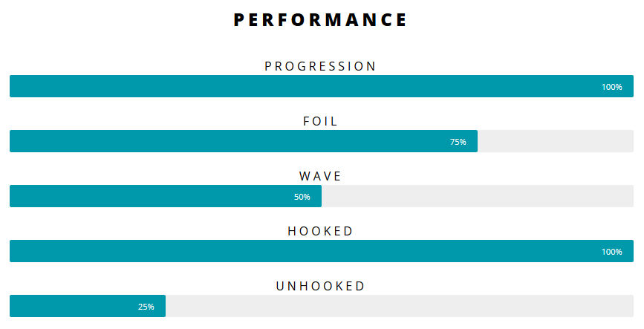
Task: Click the left end of Progression bar
Action: [x=15, y=86]
